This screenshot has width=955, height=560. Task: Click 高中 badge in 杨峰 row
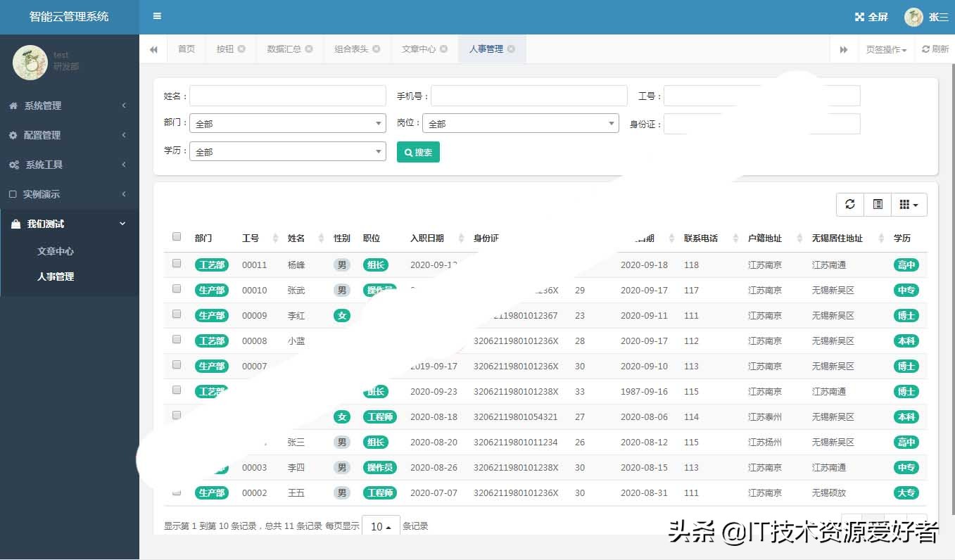click(906, 265)
